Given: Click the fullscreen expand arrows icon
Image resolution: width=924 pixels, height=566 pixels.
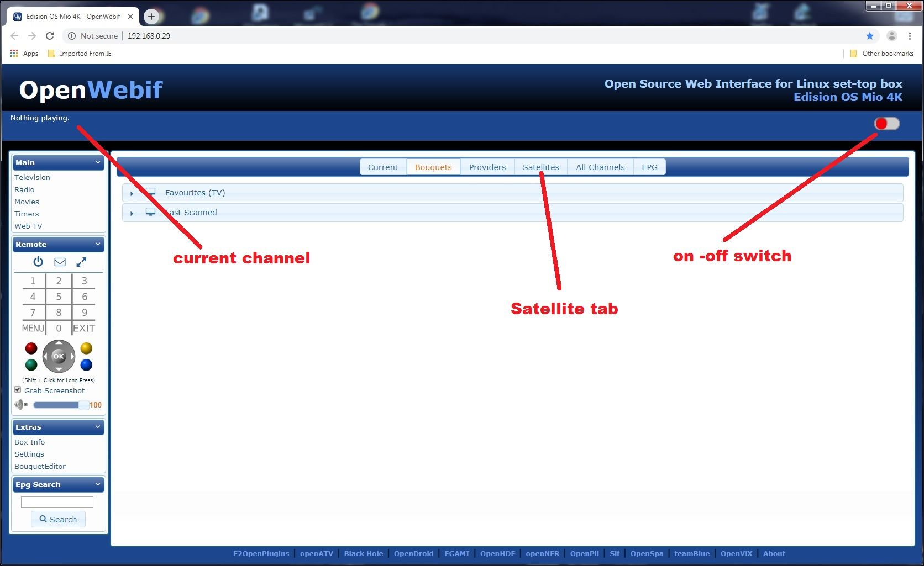Looking at the screenshot, I should pyautogui.click(x=81, y=262).
